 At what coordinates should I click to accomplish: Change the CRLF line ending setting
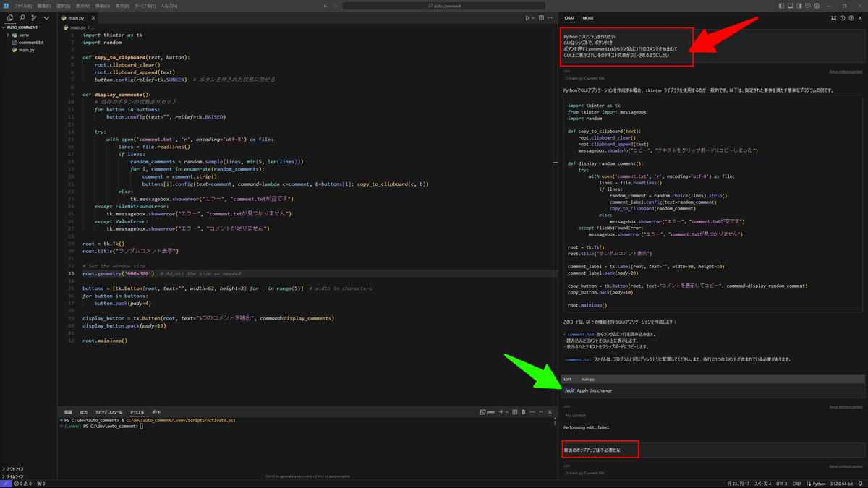click(796, 484)
